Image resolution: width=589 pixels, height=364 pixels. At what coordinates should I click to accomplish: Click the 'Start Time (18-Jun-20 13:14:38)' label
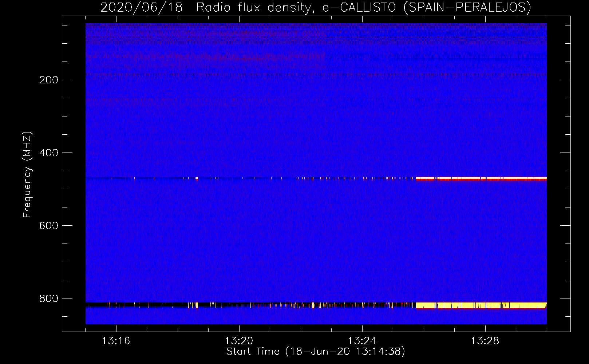(x=316, y=352)
